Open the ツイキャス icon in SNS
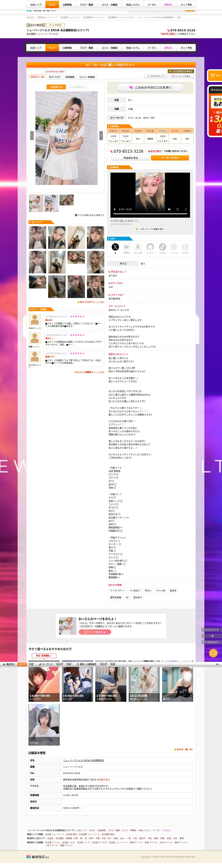Image resolution: width=222 pixels, height=868 pixels. [x=150, y=247]
